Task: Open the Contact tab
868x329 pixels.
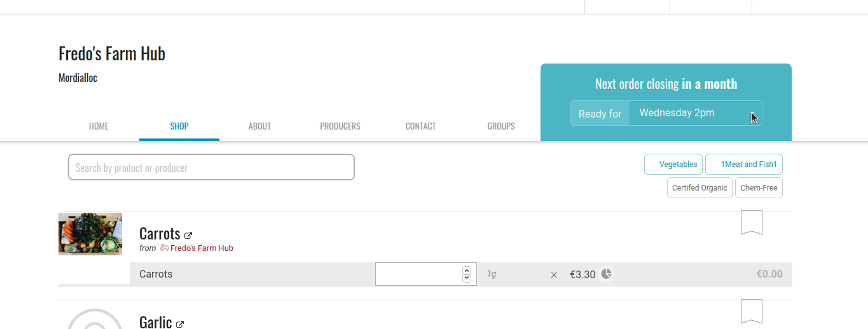Action: pyautogui.click(x=420, y=126)
